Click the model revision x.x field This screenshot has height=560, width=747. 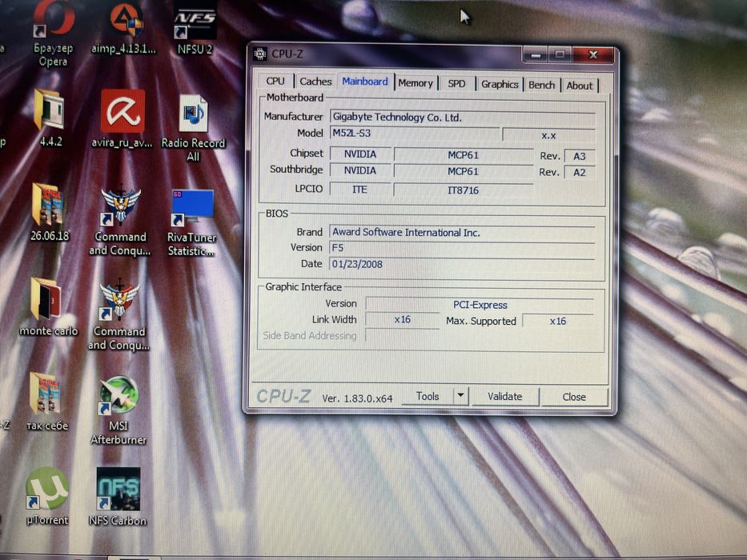click(548, 135)
